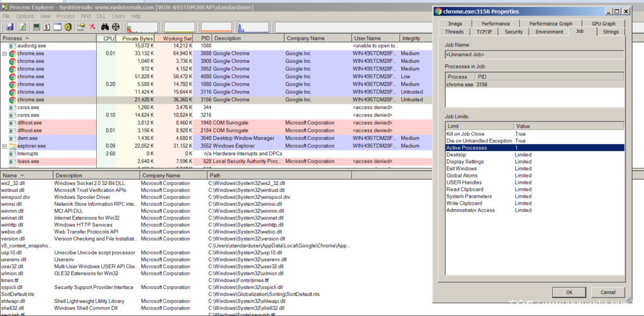The width and height of the screenshot is (644, 316).
Task: Switch to the Performance Graph tab
Action: [550, 23]
